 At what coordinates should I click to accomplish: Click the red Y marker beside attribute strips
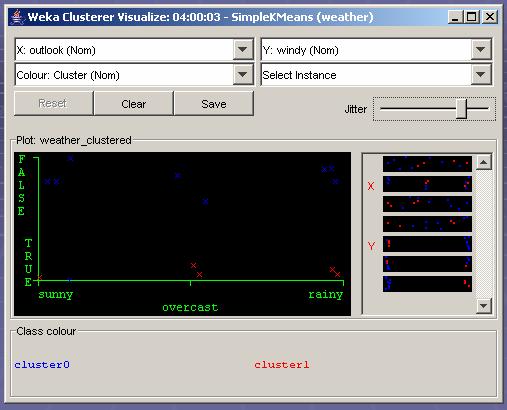click(371, 246)
